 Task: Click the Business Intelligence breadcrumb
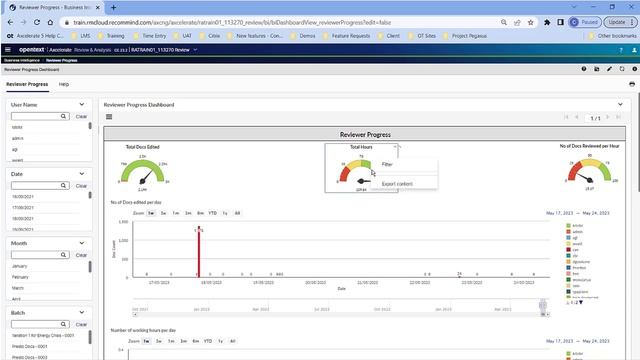click(22, 60)
